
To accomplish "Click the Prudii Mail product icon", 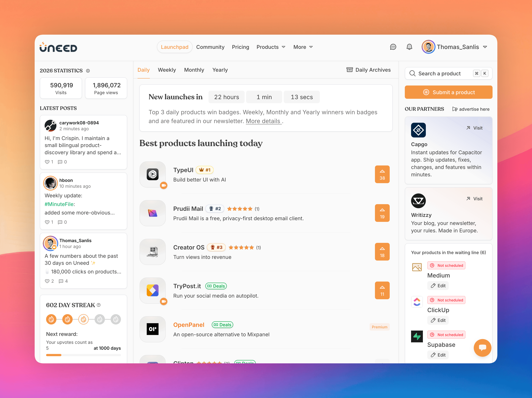I will (152, 213).
